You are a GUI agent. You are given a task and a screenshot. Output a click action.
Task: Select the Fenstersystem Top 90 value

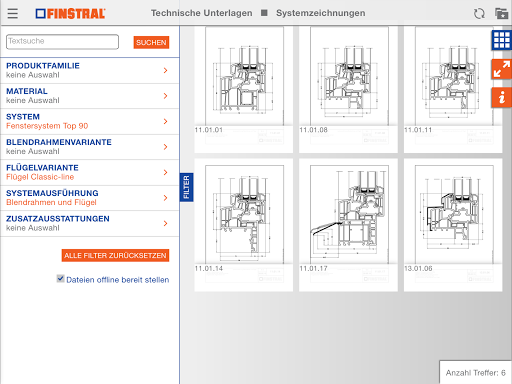click(x=47, y=126)
